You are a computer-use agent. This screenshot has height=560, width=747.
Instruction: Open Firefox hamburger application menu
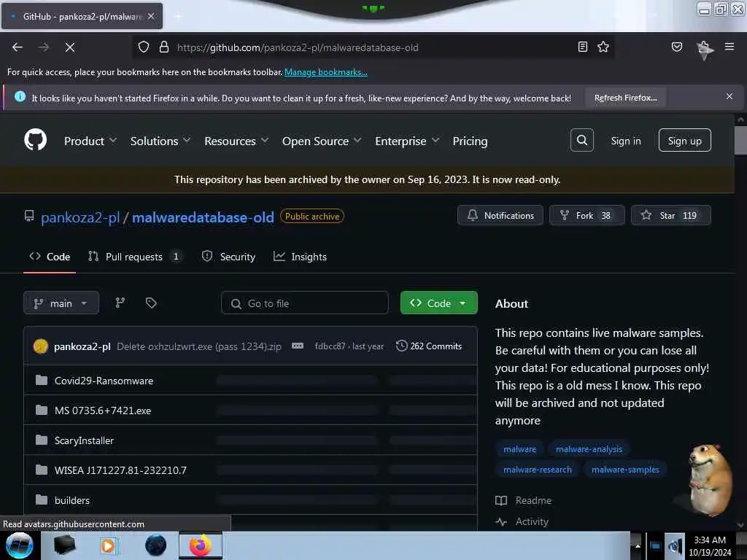click(x=729, y=47)
